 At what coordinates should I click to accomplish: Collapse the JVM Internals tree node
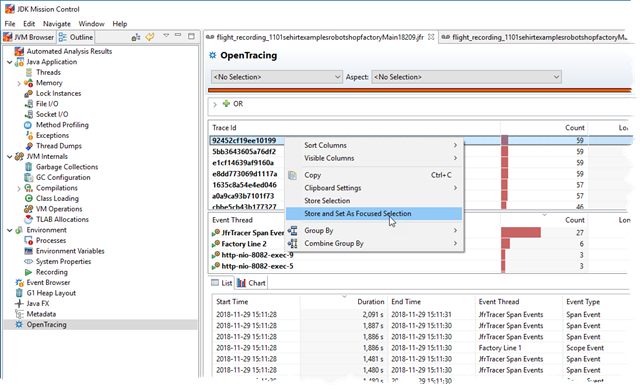[x=10, y=157]
